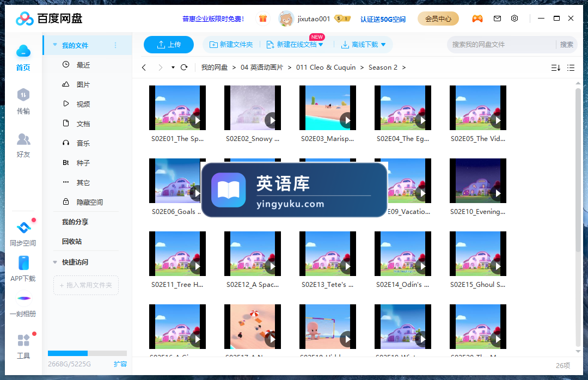This screenshot has height=380, width=588.
Task: Open the settings hexagon icon
Action: tap(514, 19)
